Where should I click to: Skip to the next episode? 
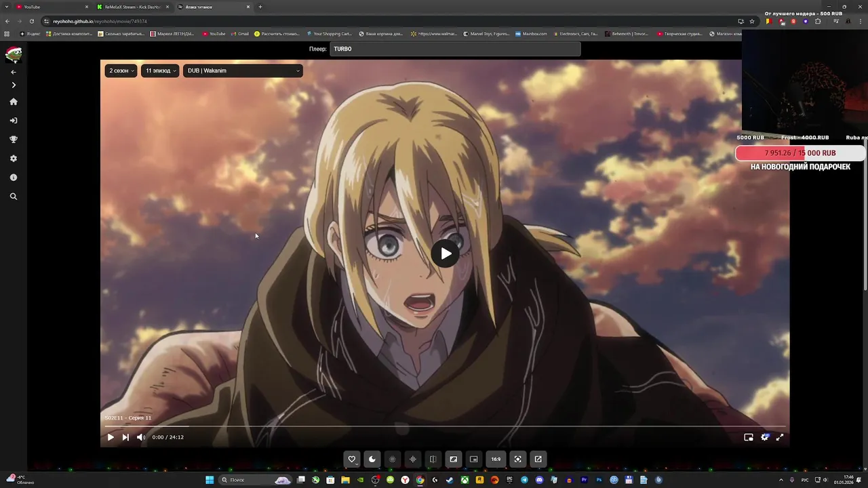[125, 437]
